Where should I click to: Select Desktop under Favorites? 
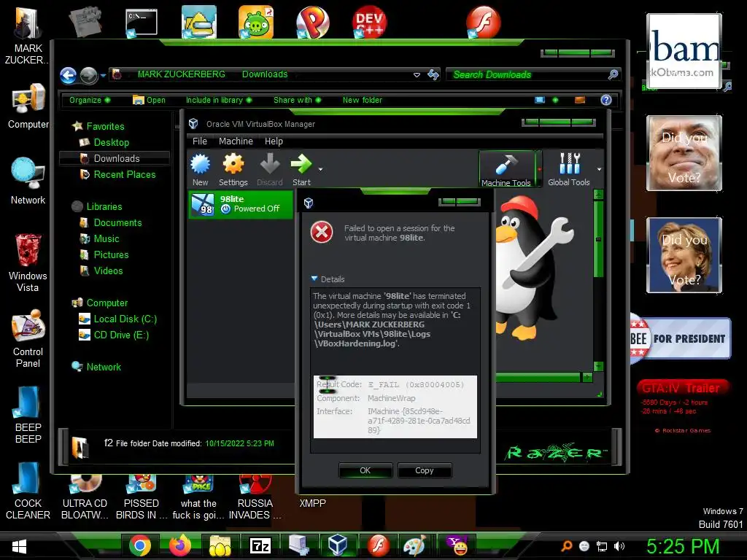click(111, 142)
